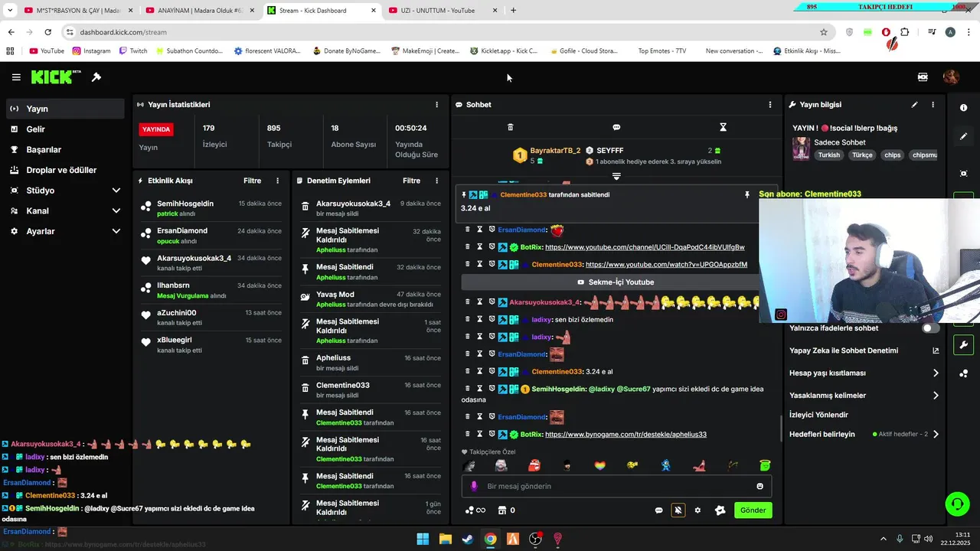Click the wrench icon in the right sidebar
The height and width of the screenshot is (551, 980).
pos(963,344)
